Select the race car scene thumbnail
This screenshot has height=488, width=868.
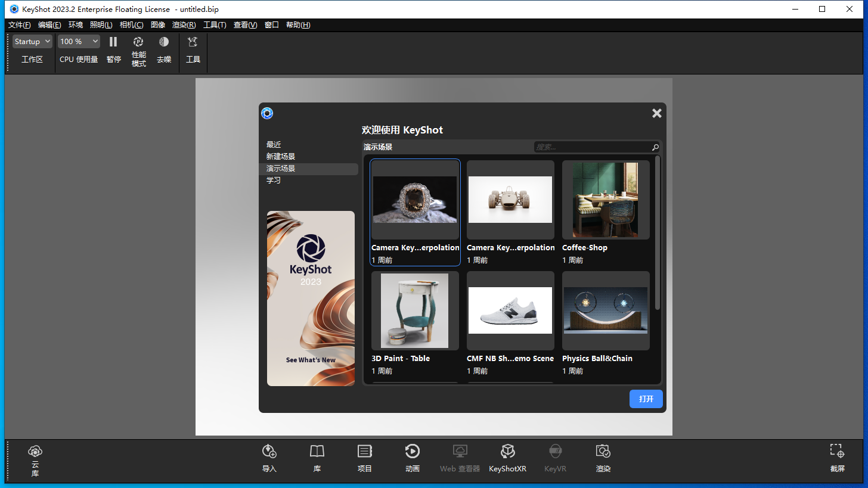[510, 200]
